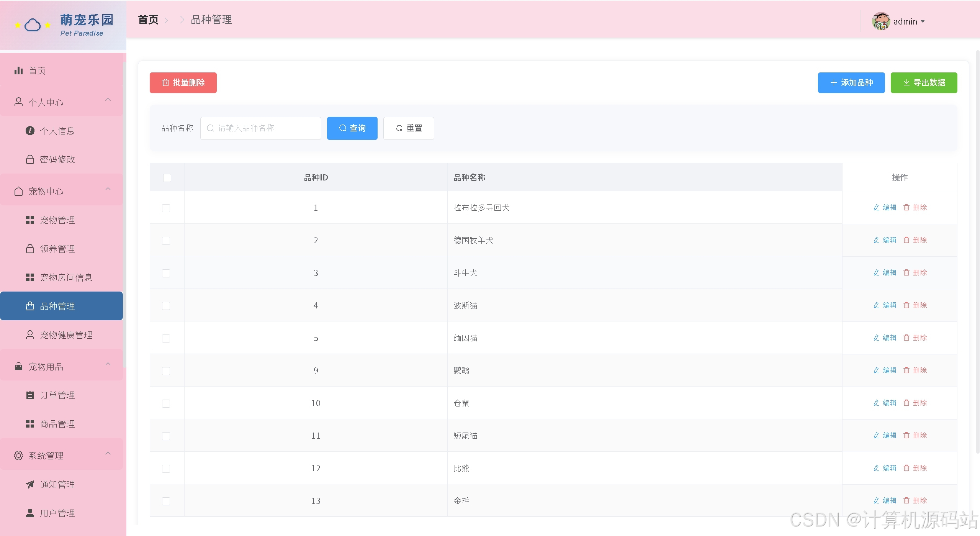This screenshot has height=536, width=980.
Task: Click the 品种名称 input field
Action: pos(260,128)
